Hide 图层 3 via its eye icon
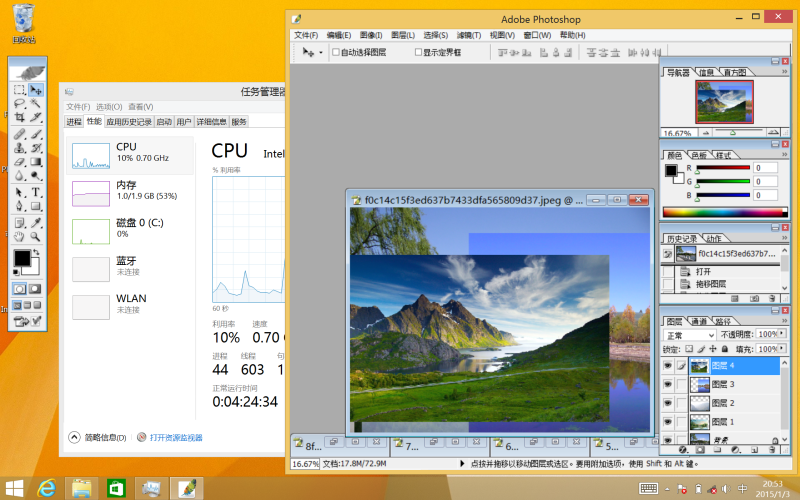 (667, 384)
